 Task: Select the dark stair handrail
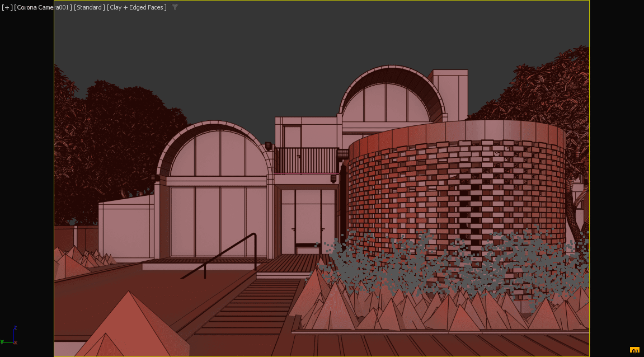(235, 255)
